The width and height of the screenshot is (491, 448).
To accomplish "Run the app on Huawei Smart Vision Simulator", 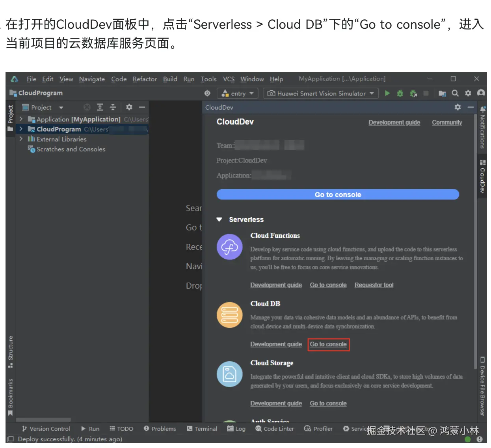I will [387, 93].
